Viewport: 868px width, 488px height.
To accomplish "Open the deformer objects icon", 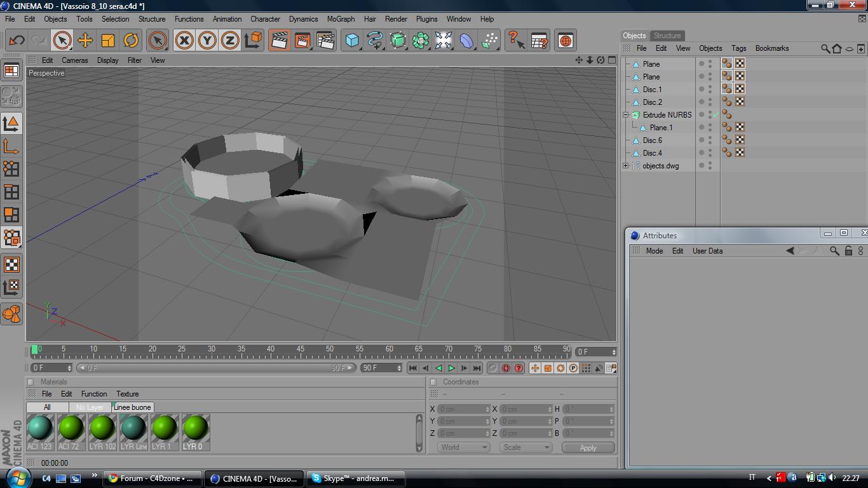I will (466, 41).
